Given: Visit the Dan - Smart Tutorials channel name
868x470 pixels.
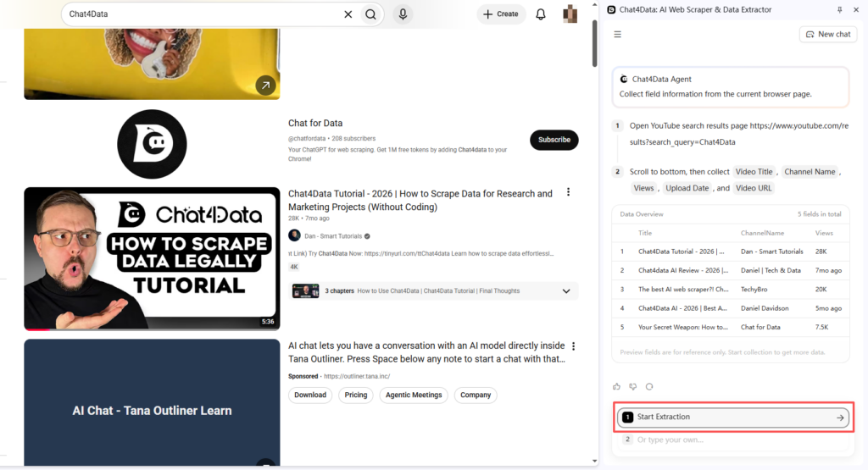Looking at the screenshot, I should pos(333,236).
